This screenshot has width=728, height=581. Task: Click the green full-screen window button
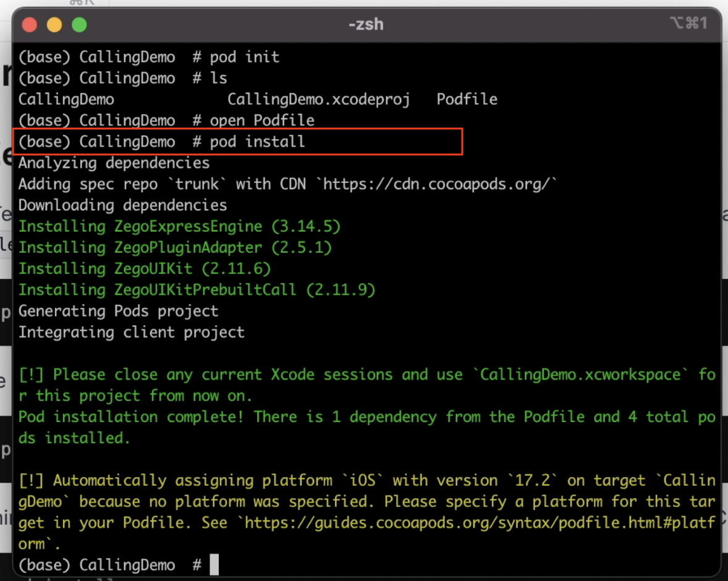click(x=79, y=25)
